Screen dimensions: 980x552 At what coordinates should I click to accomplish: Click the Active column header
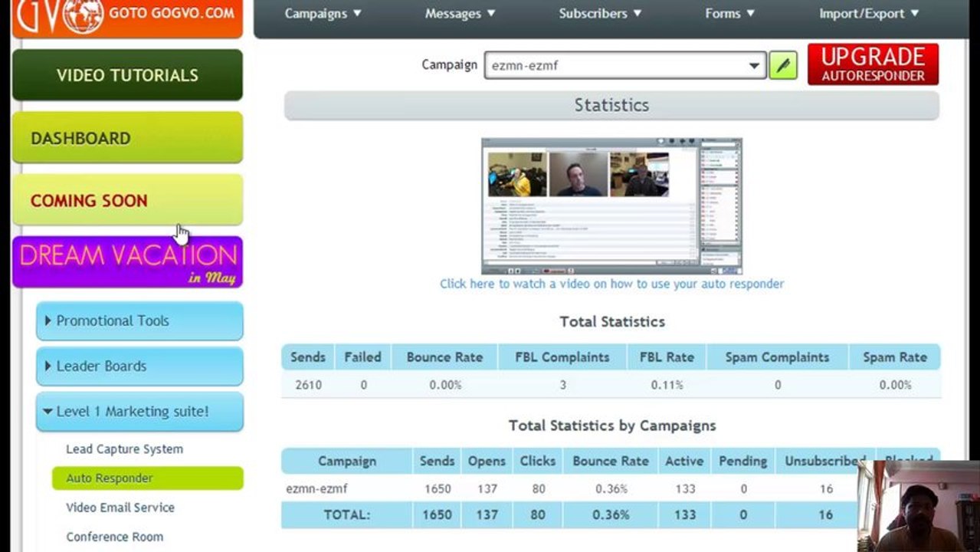pos(684,462)
